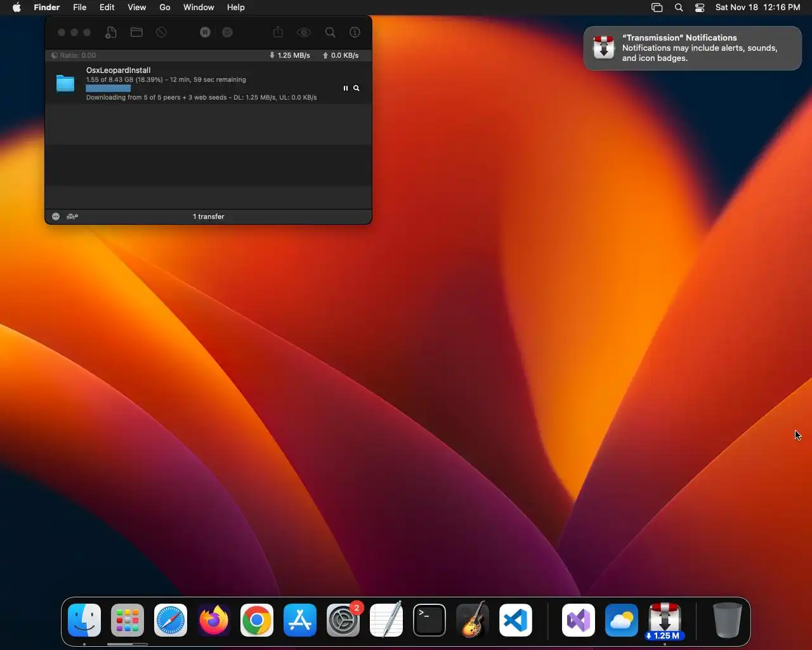Viewport: 812px width, 650px height.
Task: Reveal OsxLeopardInstall in Finder magnifier icon
Action: 357,88
